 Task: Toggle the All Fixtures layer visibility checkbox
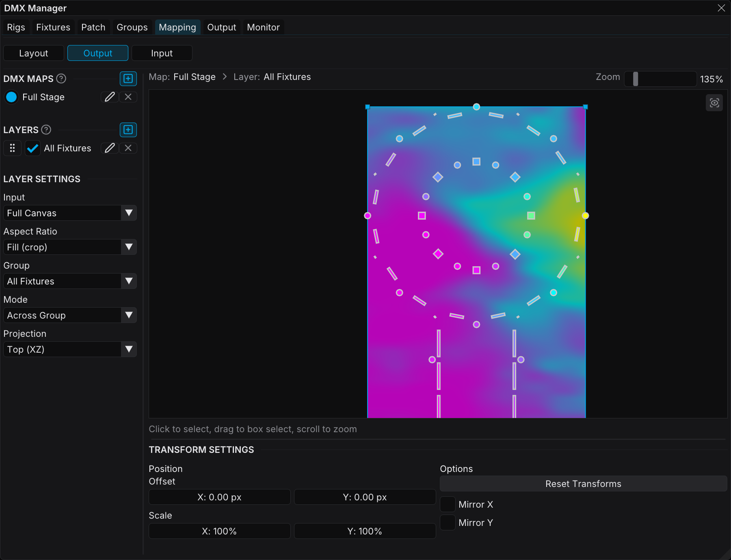pos(32,148)
